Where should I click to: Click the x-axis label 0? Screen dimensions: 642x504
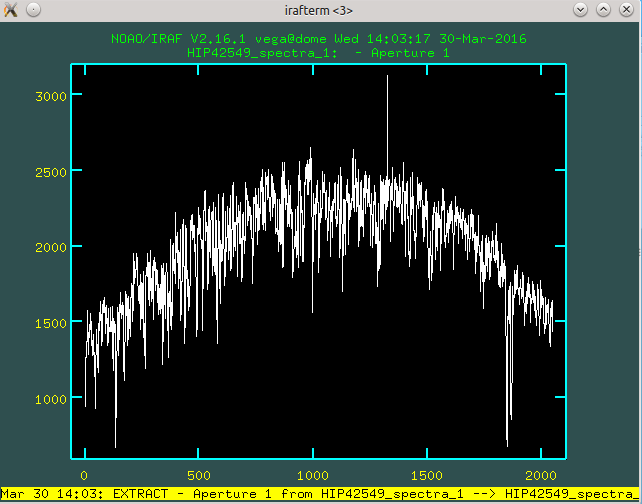point(84,475)
